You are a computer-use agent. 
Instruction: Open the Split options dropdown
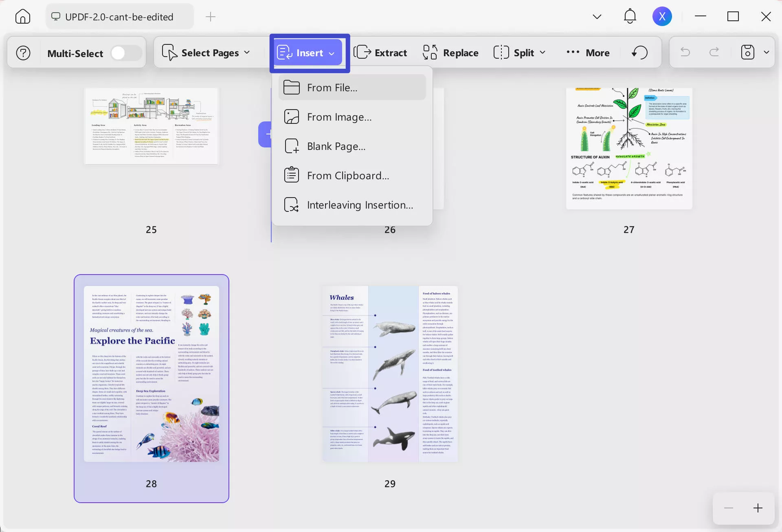[x=543, y=52]
